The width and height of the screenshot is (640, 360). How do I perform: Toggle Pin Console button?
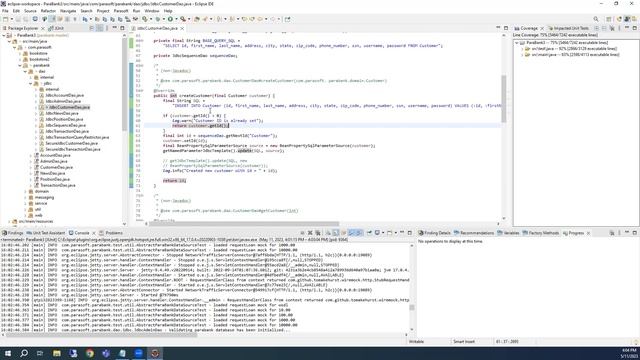click(x=369, y=233)
